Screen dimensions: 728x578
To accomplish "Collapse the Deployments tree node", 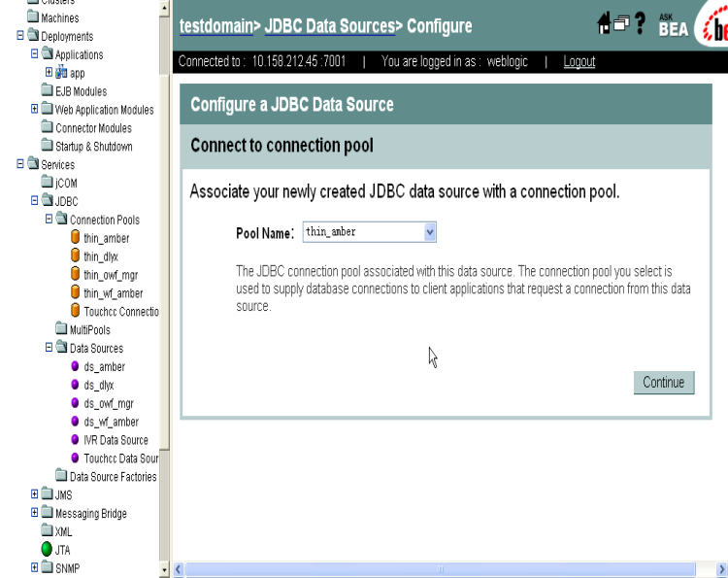I will 20,35.
